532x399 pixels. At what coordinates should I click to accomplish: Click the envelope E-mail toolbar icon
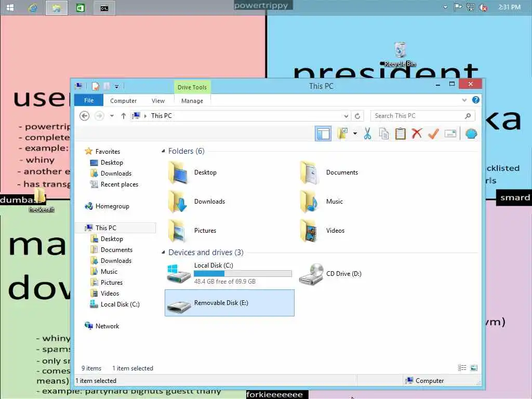[450, 134]
